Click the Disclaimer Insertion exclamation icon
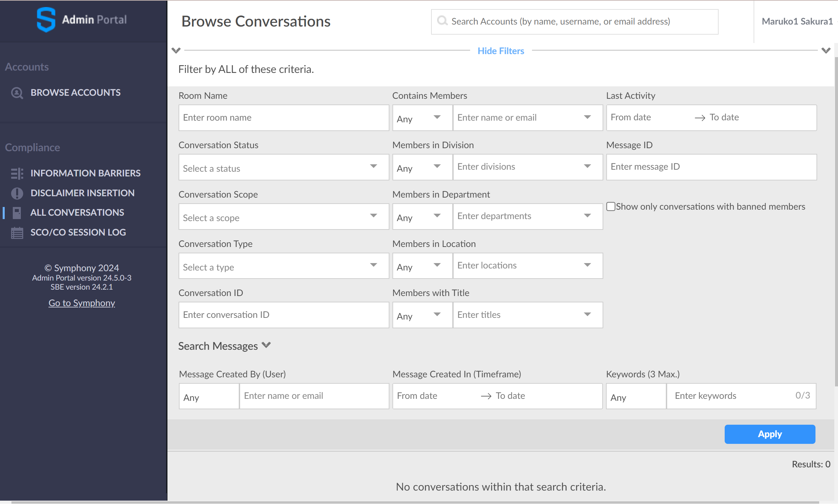 (17, 193)
